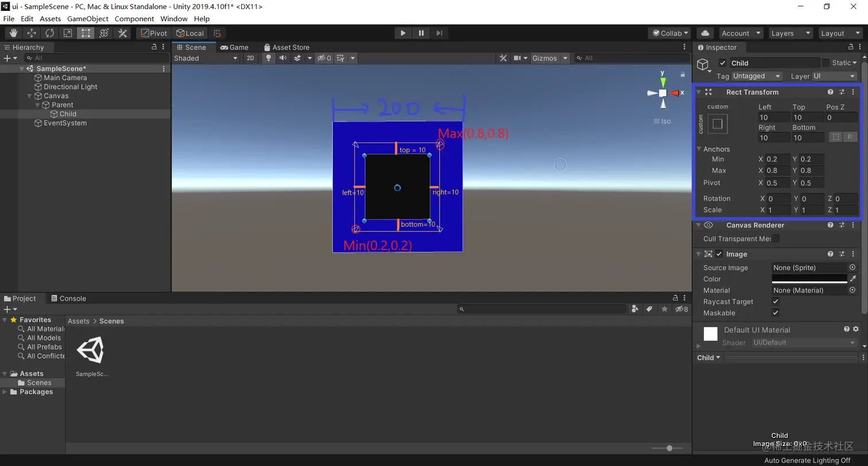Toggle scene grid visibility icon
Screen dimensions: 868x466
pos(340,58)
